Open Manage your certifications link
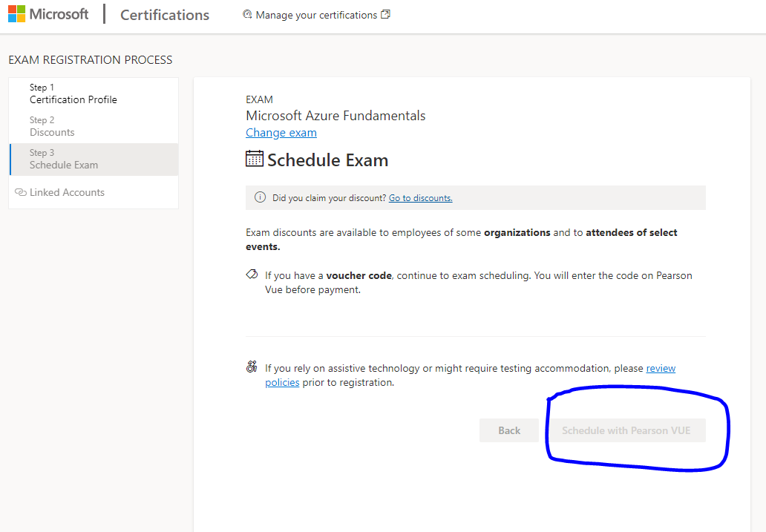 pyautogui.click(x=316, y=15)
